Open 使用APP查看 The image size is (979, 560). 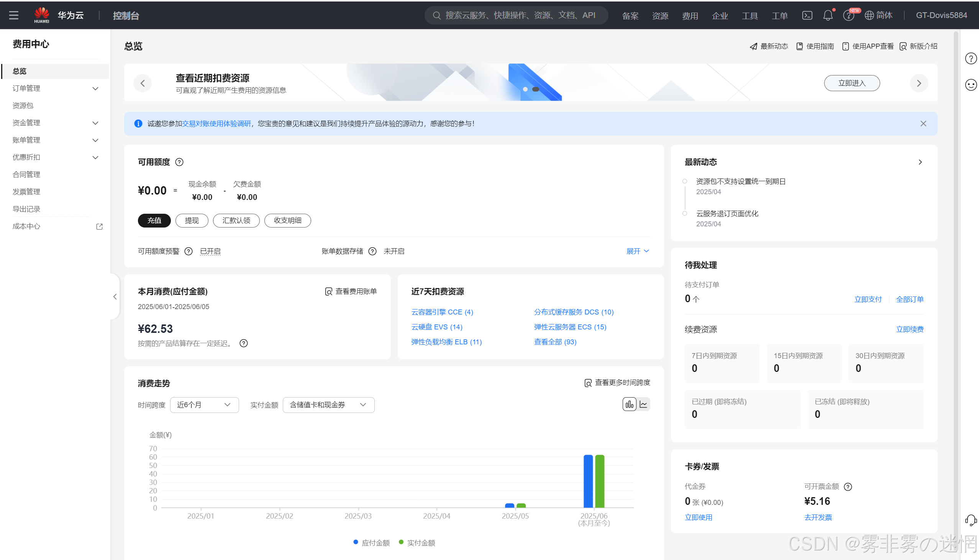pos(867,46)
